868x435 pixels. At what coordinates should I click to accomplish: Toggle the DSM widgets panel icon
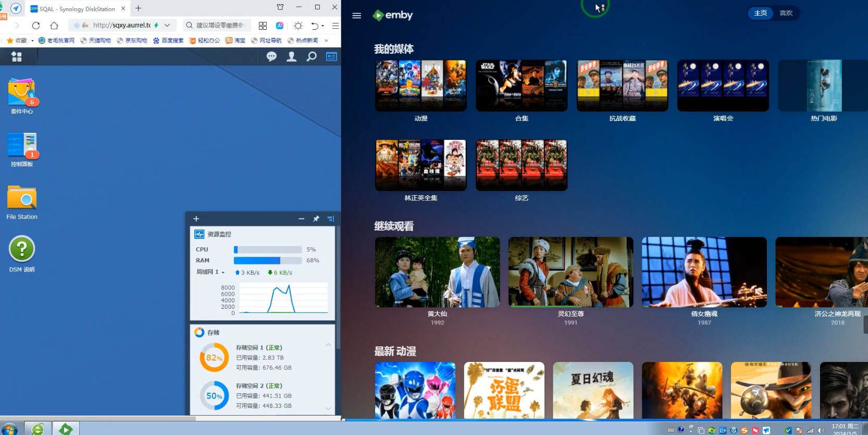pyautogui.click(x=331, y=56)
